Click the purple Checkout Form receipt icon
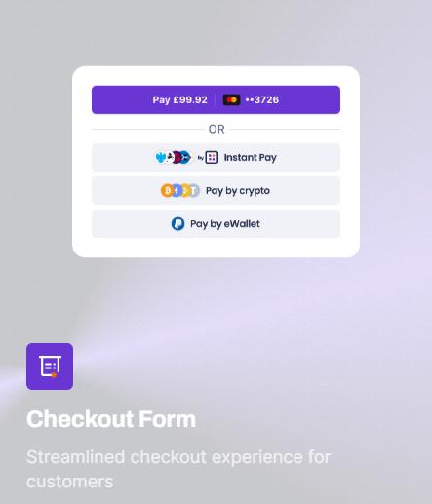 tap(50, 367)
